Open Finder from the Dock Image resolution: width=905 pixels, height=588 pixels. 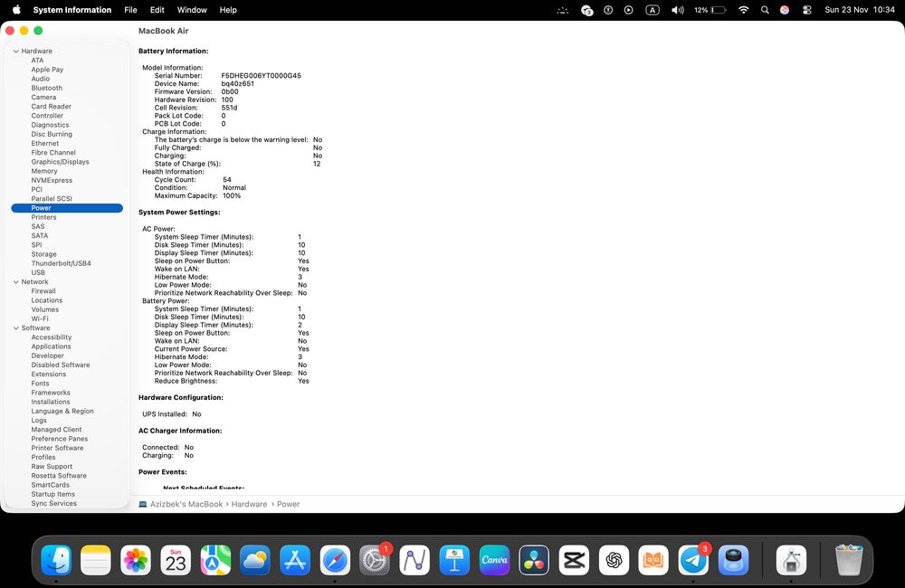(56, 560)
